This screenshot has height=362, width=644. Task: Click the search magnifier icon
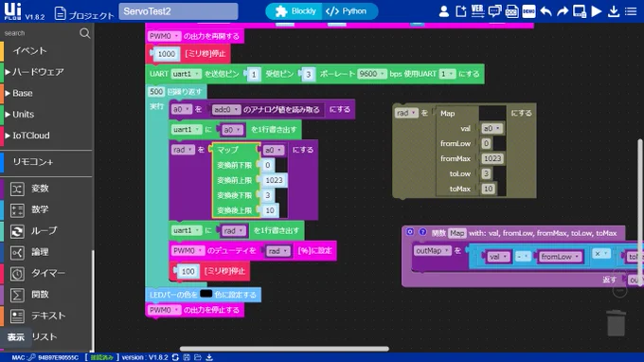click(84, 33)
